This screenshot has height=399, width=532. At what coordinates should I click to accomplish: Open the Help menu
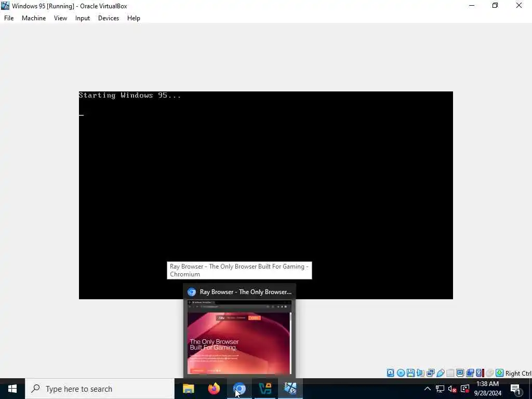(134, 18)
